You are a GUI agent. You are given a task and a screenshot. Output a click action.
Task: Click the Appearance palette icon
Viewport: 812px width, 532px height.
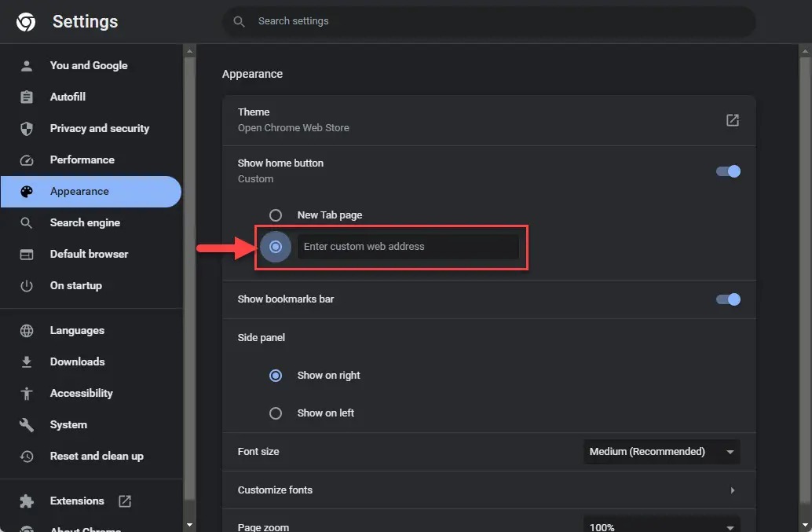pyautogui.click(x=27, y=192)
